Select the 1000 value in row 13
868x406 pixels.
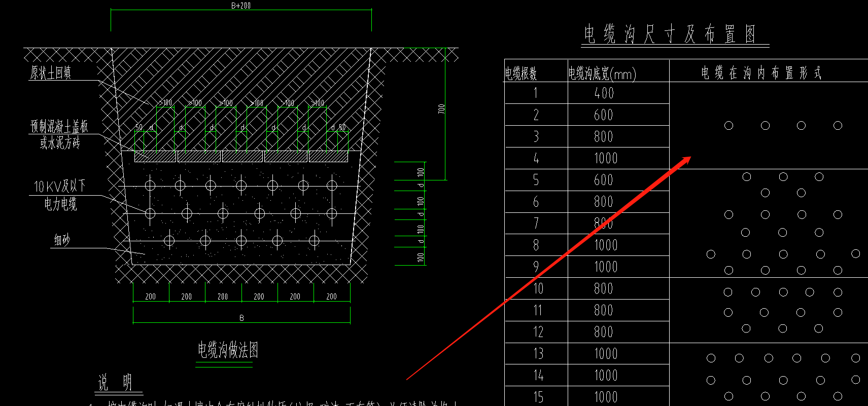click(606, 353)
